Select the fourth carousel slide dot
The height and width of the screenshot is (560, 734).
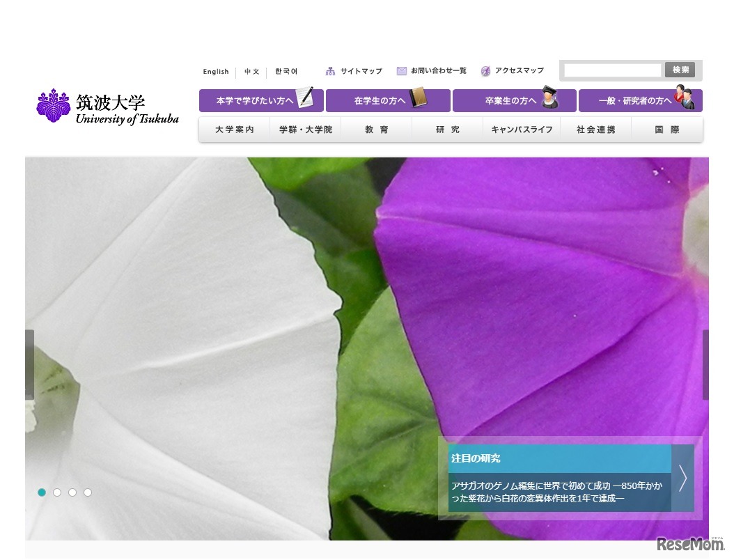click(x=88, y=492)
